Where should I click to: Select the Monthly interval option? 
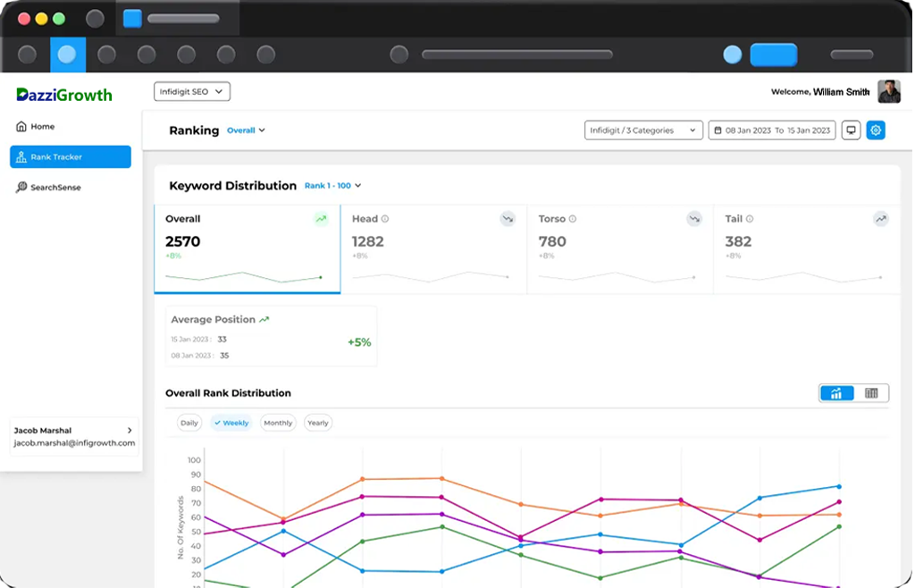point(278,423)
